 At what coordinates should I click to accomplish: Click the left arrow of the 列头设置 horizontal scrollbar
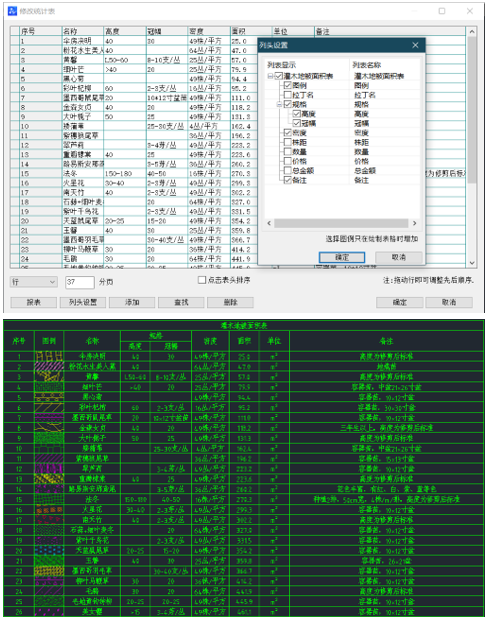tap(269, 223)
